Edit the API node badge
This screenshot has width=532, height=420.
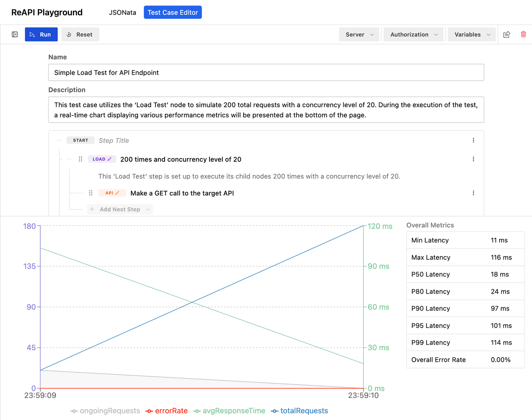112,193
